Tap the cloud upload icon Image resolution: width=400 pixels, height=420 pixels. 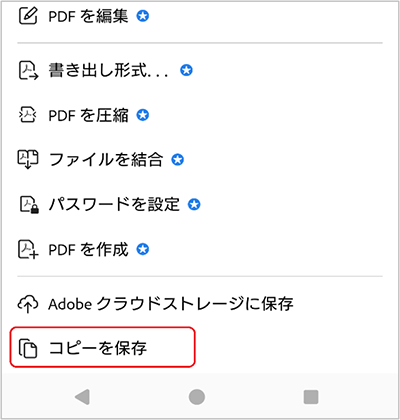[28, 304]
